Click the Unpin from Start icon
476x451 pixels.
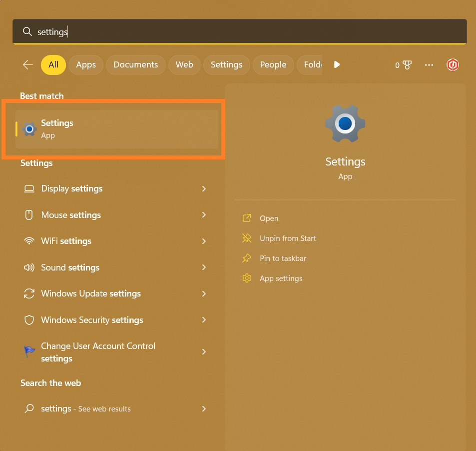click(247, 238)
